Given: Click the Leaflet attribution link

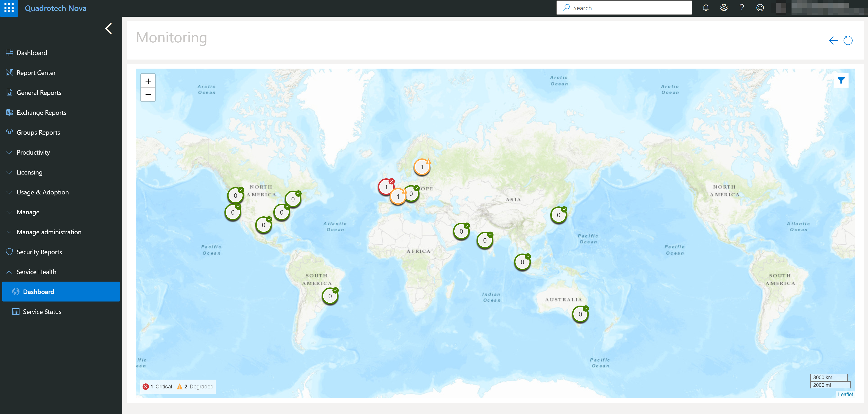Looking at the screenshot, I should click(845, 394).
